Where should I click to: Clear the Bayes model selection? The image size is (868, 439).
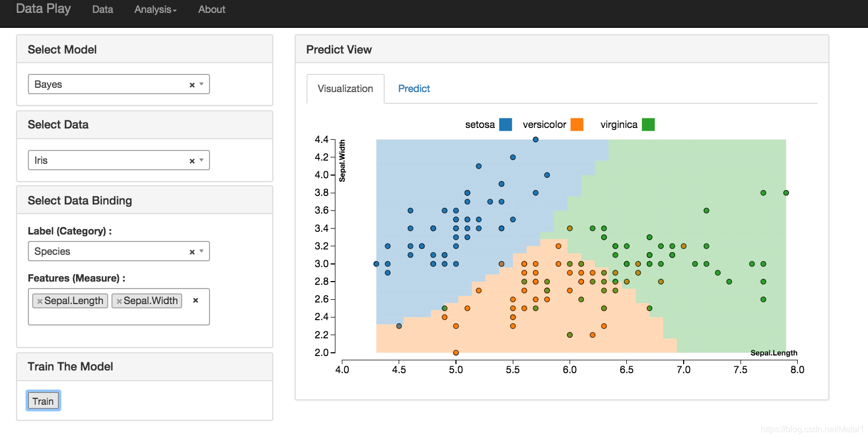(x=192, y=85)
